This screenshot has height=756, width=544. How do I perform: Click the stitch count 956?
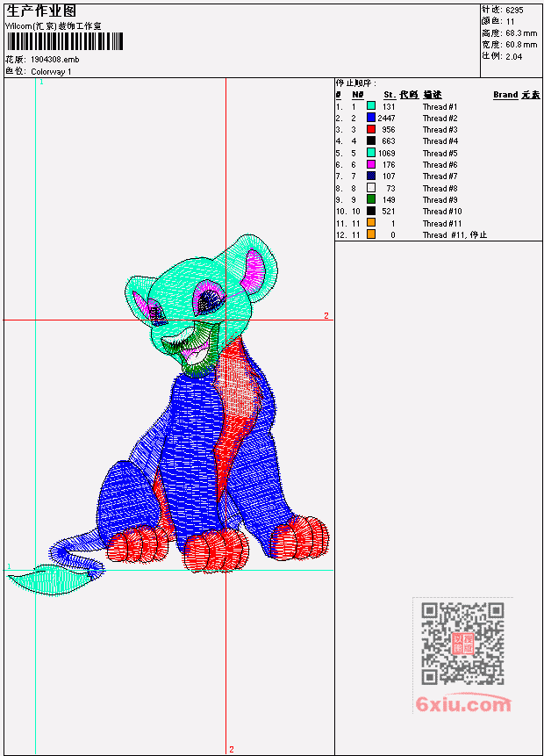coord(389,130)
